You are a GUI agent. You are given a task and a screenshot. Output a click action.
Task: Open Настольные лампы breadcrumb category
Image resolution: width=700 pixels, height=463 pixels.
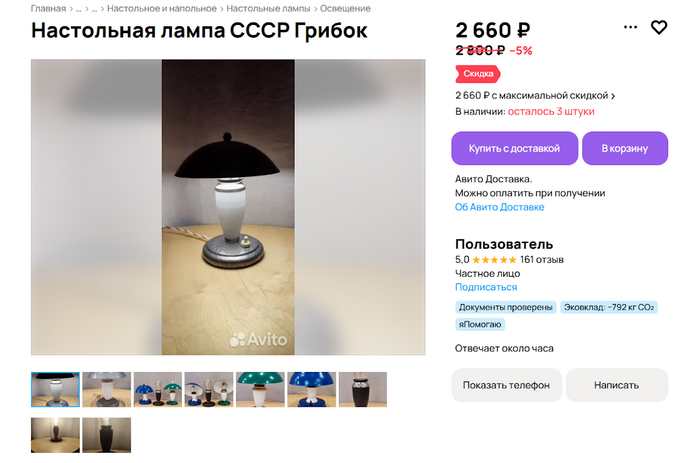(x=268, y=8)
